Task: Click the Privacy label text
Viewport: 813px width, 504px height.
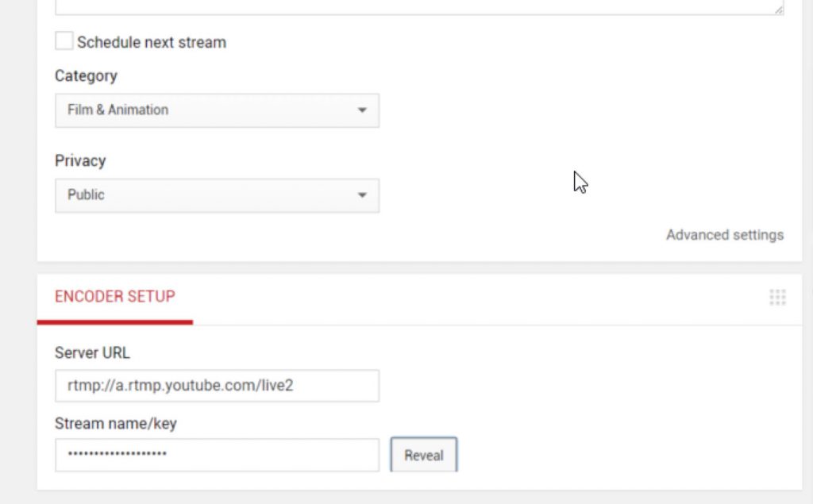Action: pyautogui.click(x=80, y=161)
